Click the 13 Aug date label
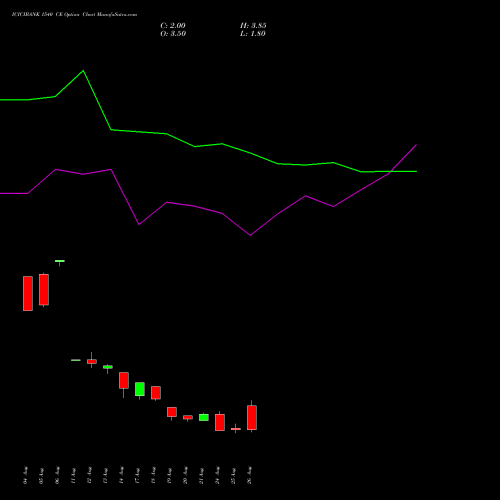This screenshot has width=500, height=500. [x=106, y=475]
